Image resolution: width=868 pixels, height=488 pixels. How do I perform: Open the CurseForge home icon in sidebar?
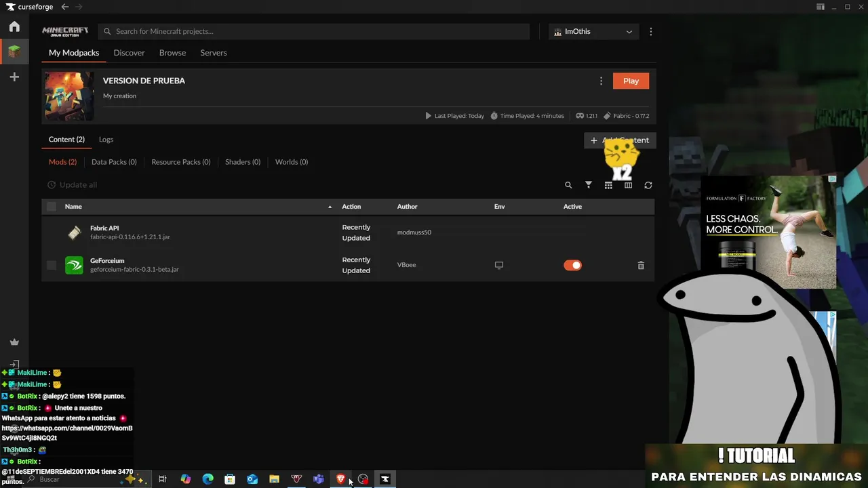tap(14, 27)
